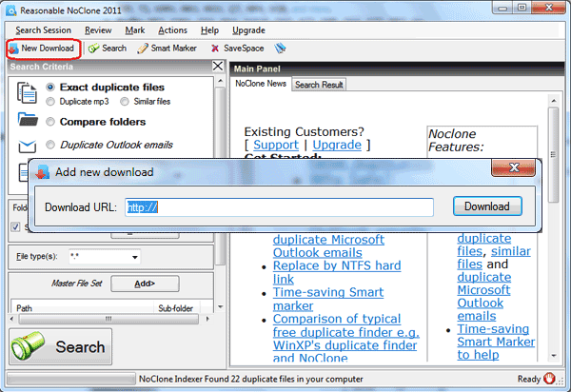571x392 pixels.
Task: Click the Main Panel scrollbar up arrow
Action: pyautogui.click(x=554, y=101)
